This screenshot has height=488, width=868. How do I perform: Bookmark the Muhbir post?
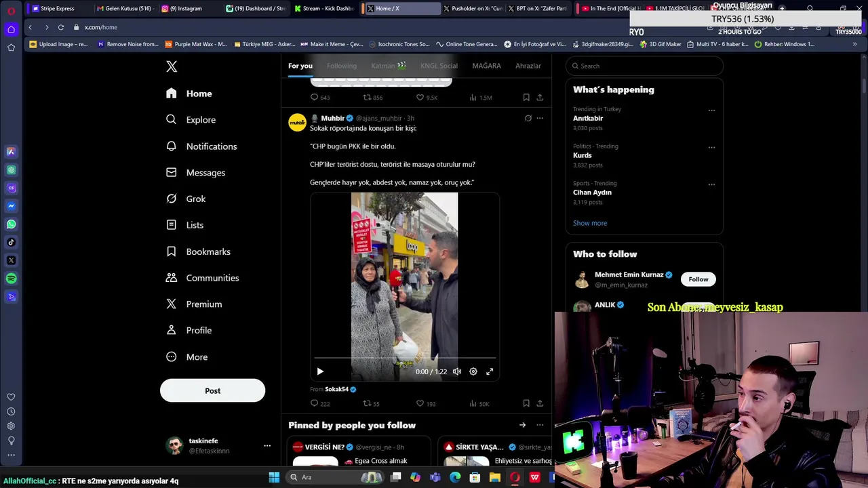pos(526,403)
